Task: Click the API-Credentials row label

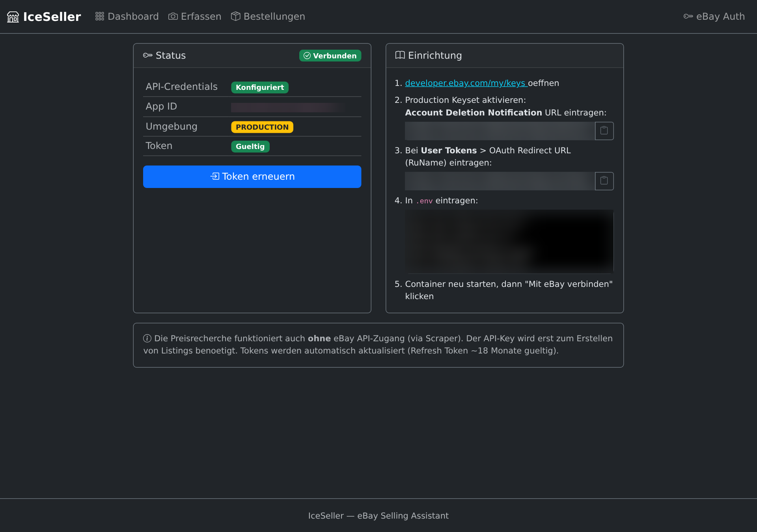Action: tap(182, 87)
